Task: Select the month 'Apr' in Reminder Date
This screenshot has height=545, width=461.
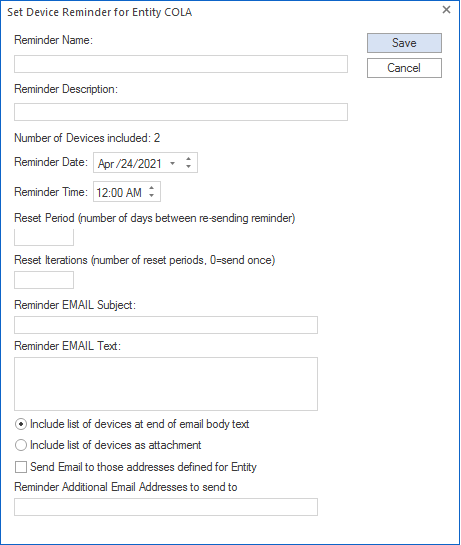Action: (105, 164)
